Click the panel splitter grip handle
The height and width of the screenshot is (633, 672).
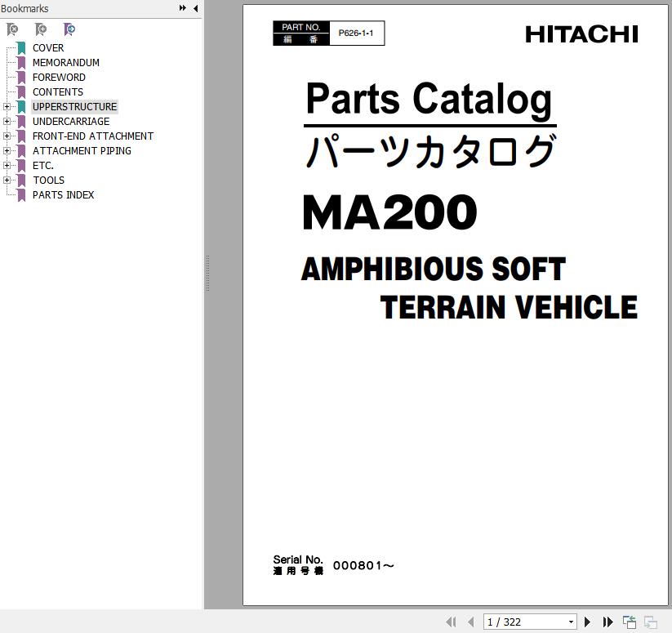(208, 274)
